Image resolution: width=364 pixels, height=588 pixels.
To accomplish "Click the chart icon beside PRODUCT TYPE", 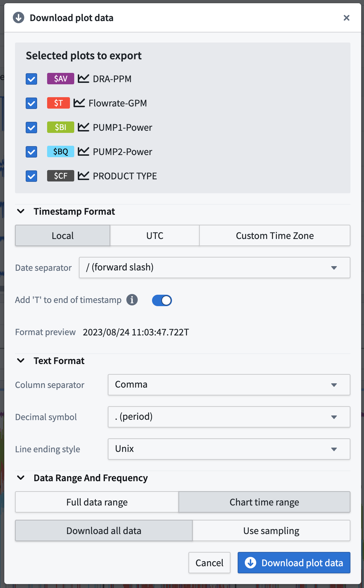I will point(84,176).
